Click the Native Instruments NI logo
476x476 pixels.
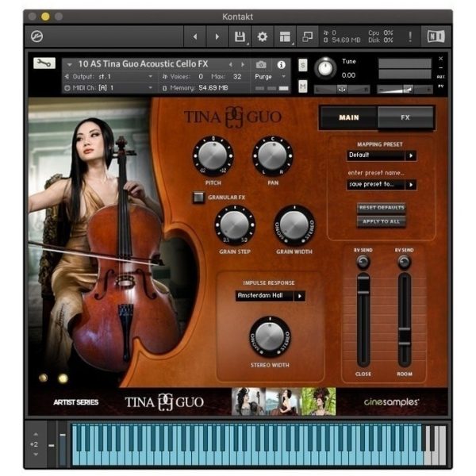click(436, 36)
